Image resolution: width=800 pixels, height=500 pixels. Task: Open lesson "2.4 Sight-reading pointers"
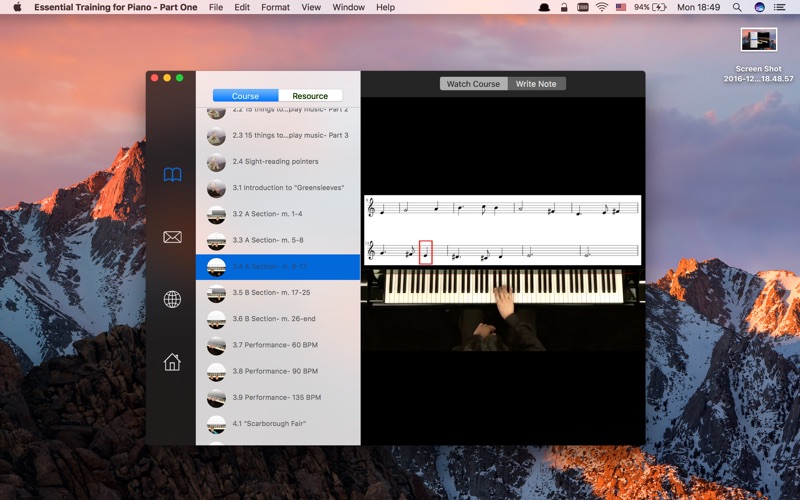(278, 161)
